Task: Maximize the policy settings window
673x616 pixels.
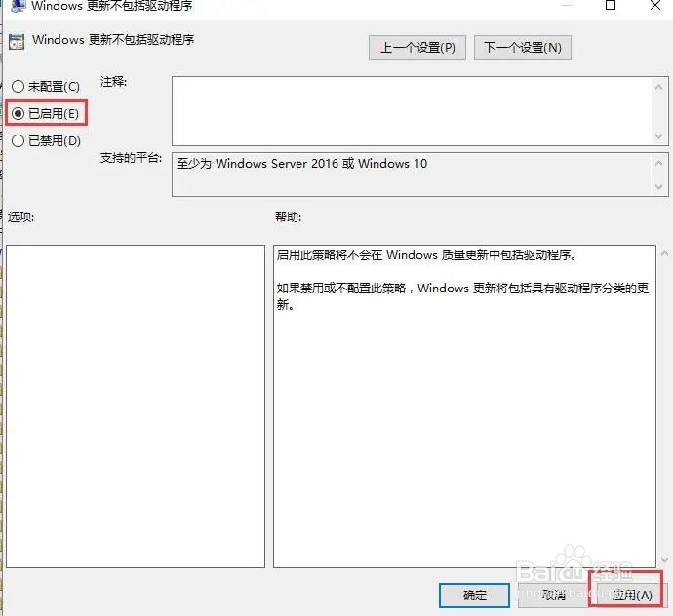Action: [610, 5]
